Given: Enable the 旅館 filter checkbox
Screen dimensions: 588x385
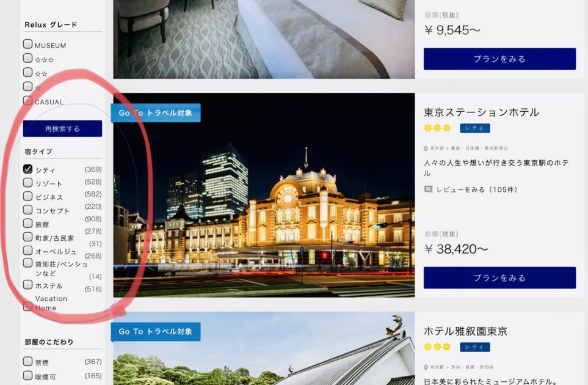Looking at the screenshot, I should [x=27, y=223].
